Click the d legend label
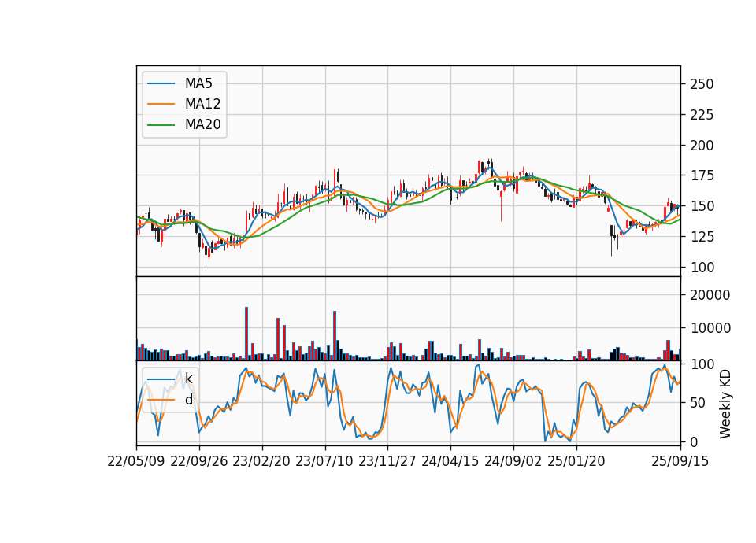This screenshot has height=543, width=756. [x=188, y=400]
